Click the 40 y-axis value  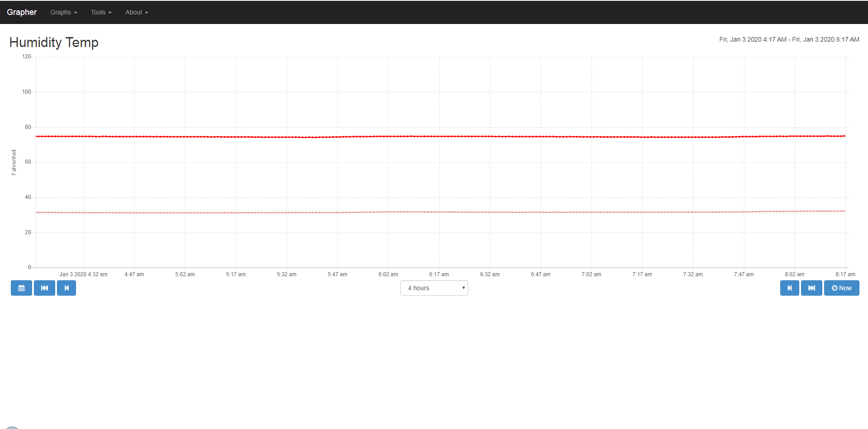coord(28,197)
